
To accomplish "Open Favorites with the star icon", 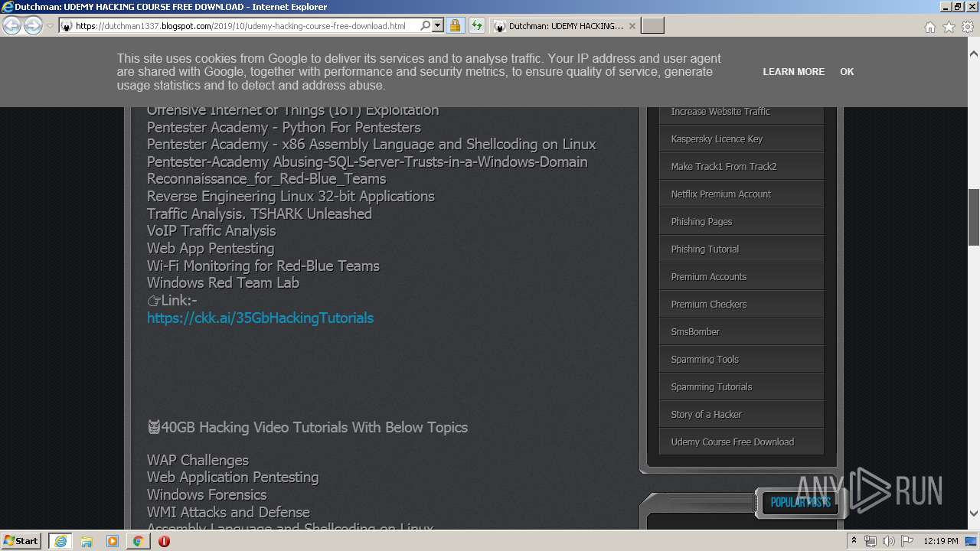I will 949,27.
